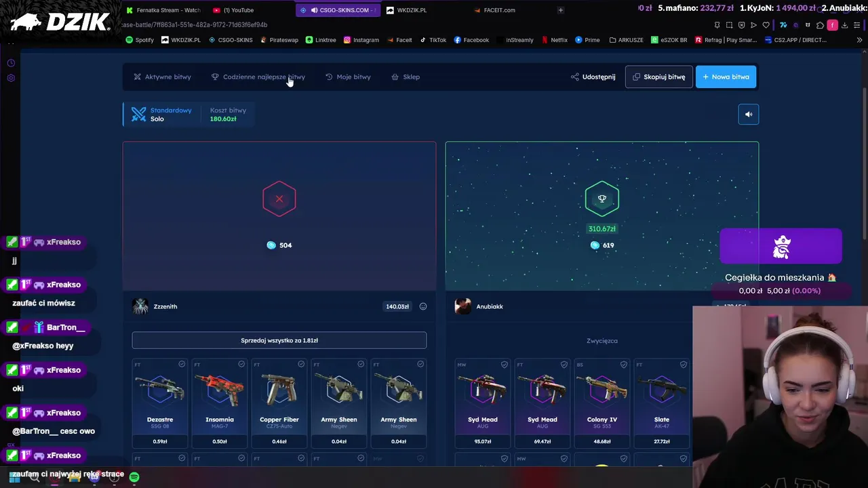
Task: Mute the battle sound via speaker icon
Action: [749, 115]
